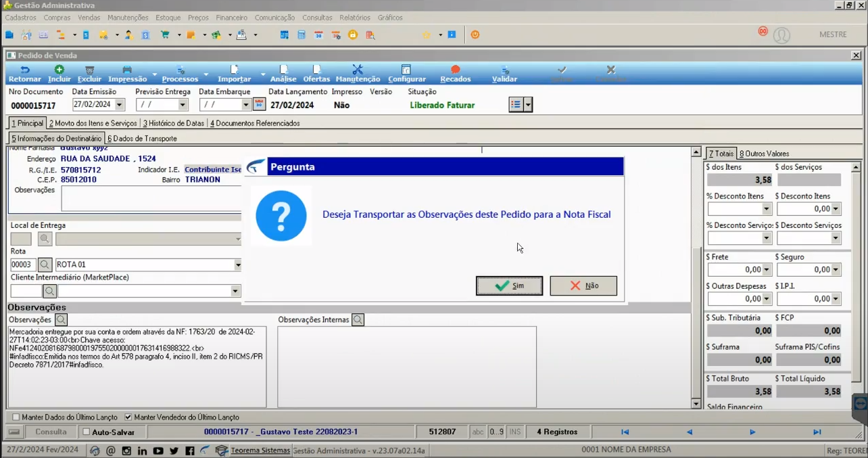Toggle the Auto-Salvar checkbox
The width and height of the screenshot is (868, 458).
coord(86,432)
